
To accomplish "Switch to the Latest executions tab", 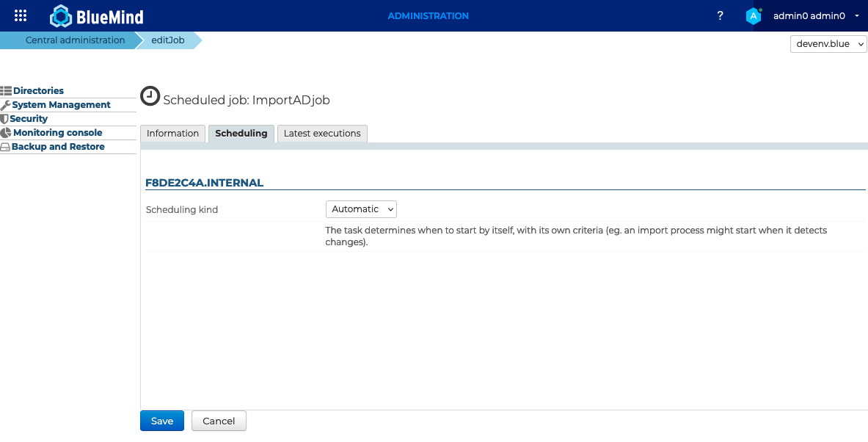I will (x=322, y=134).
